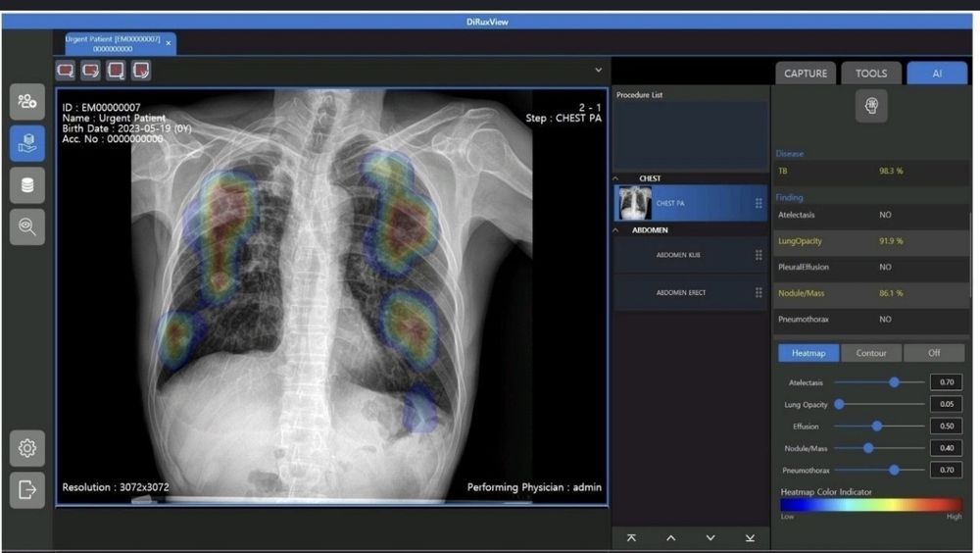The height and width of the screenshot is (553, 980).
Task: Enable Heatmap overlay mode
Action: (x=808, y=353)
